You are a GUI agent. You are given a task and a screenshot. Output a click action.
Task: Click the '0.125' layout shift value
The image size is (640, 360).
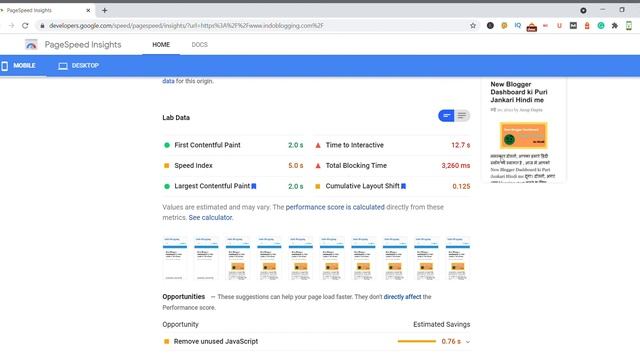pyautogui.click(x=461, y=187)
